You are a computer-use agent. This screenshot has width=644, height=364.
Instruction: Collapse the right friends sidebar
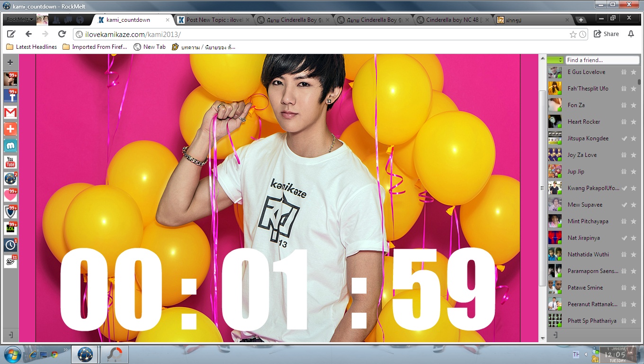[x=555, y=335]
